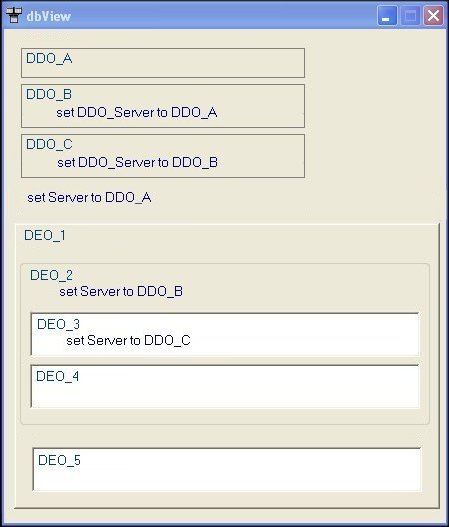The width and height of the screenshot is (449, 527).
Task: Focus the DEO_4 entry field
Action: (225, 386)
